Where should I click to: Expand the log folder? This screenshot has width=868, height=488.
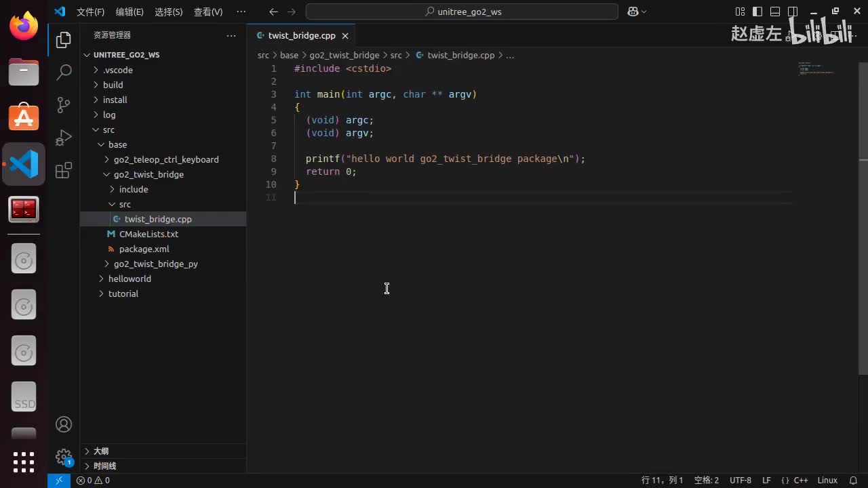(163, 115)
